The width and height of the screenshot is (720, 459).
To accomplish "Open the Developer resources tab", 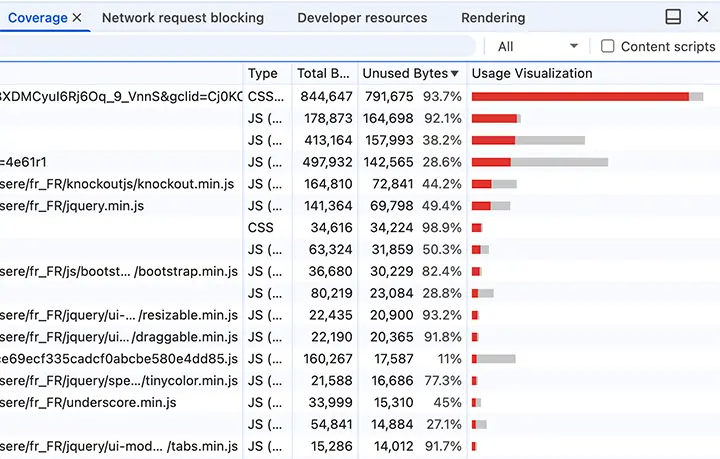I will pos(362,17).
